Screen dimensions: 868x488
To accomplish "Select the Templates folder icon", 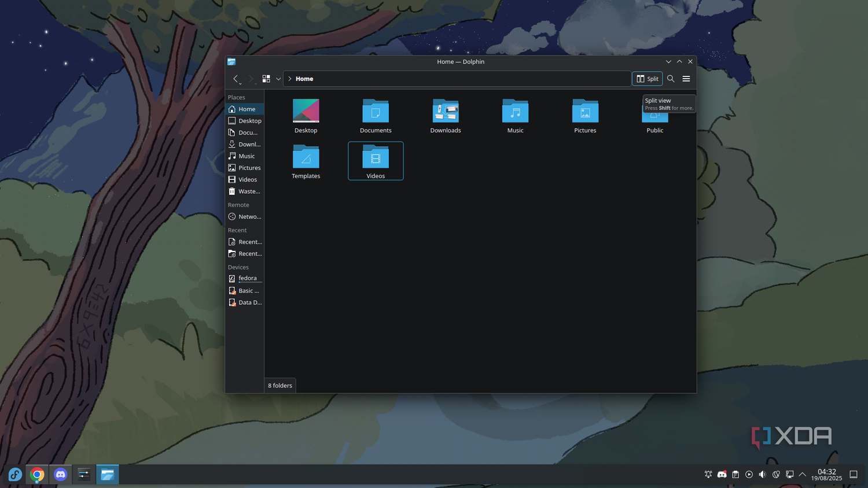I will [306, 157].
